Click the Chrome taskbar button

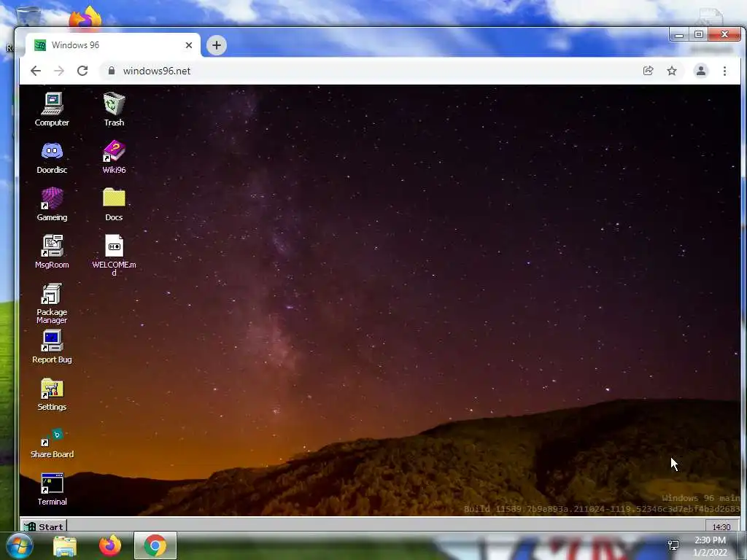coord(155,545)
